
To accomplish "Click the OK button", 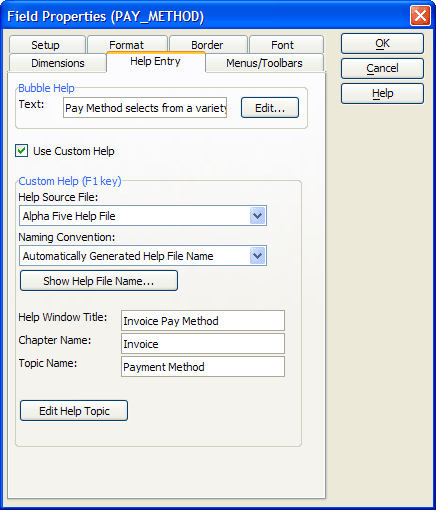I will click(382, 43).
